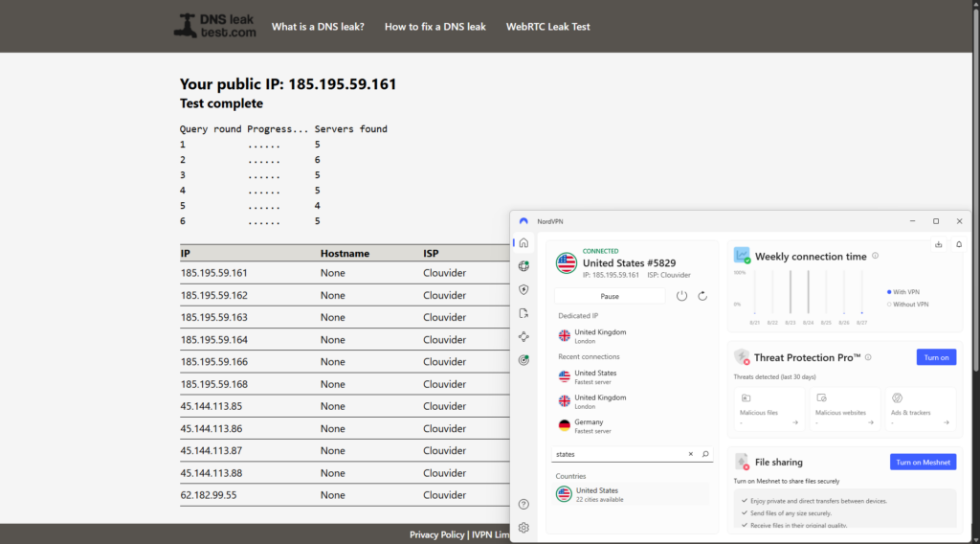The height and width of the screenshot is (544, 980).
Task: Click the 8/23 bar in weekly chart
Action: coord(790,292)
